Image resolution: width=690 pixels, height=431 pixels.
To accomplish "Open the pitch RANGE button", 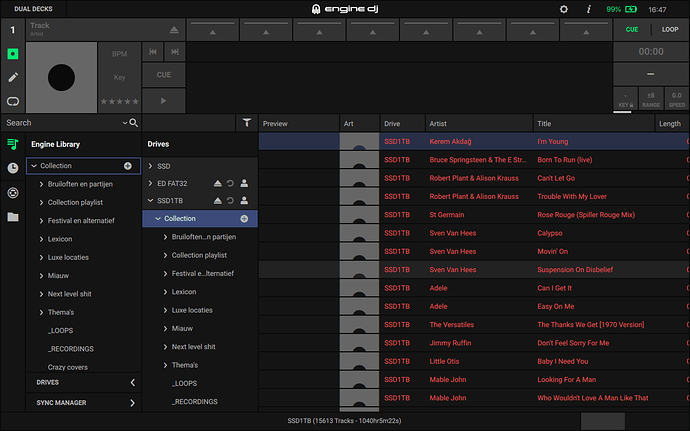I will click(651, 99).
